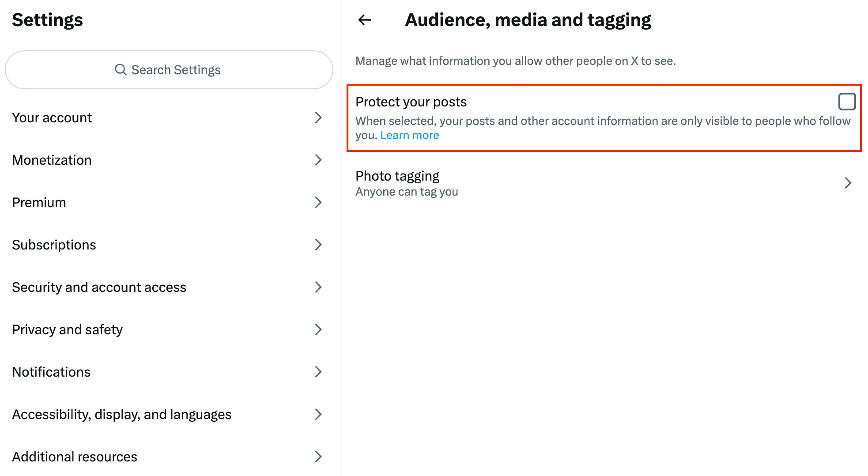Click chevron beside Monetization
This screenshot has width=868, height=476.
pos(318,160)
